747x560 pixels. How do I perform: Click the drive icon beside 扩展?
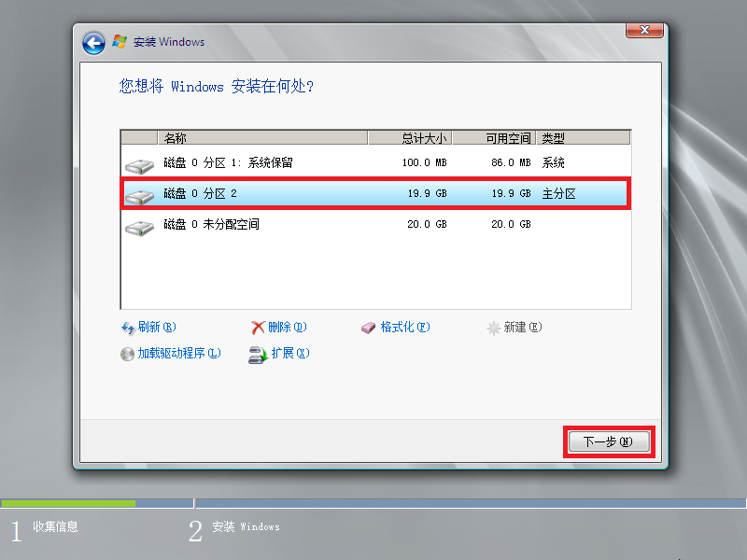pos(259,355)
